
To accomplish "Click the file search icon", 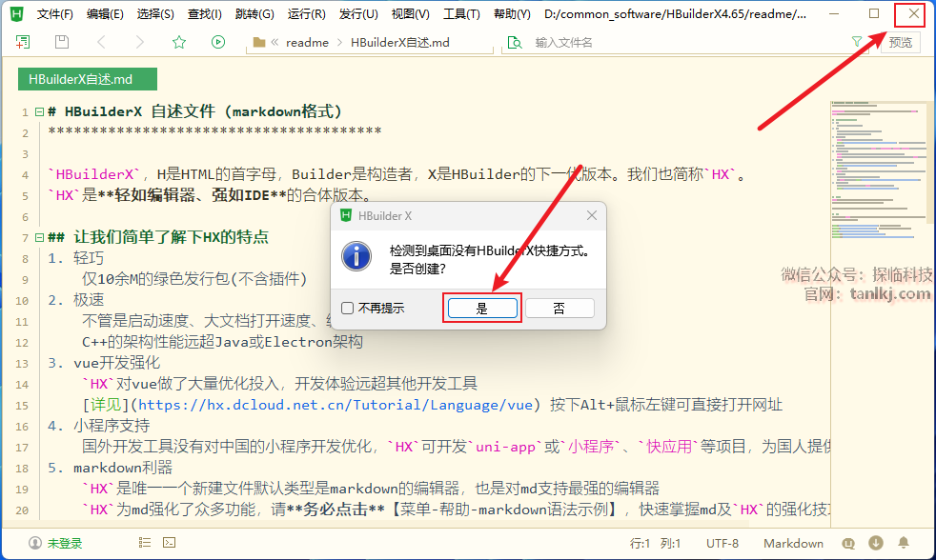I will [x=514, y=42].
